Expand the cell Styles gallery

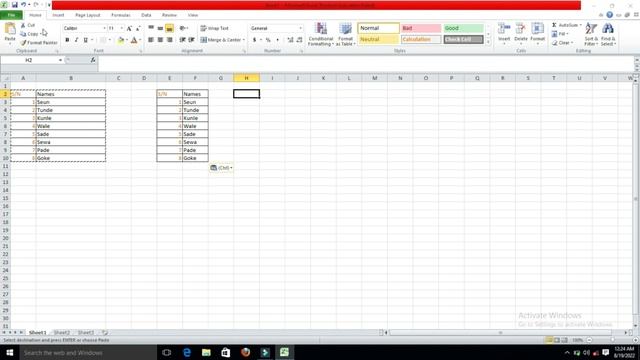click(488, 42)
